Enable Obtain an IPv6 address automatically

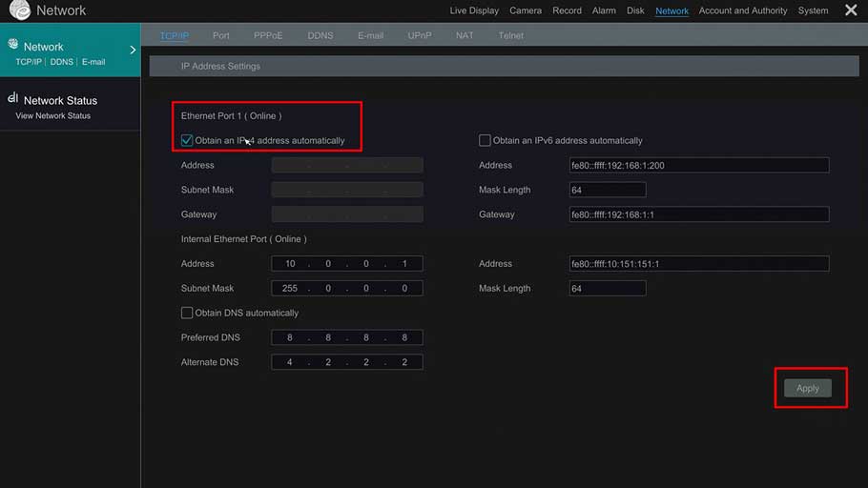coord(485,140)
